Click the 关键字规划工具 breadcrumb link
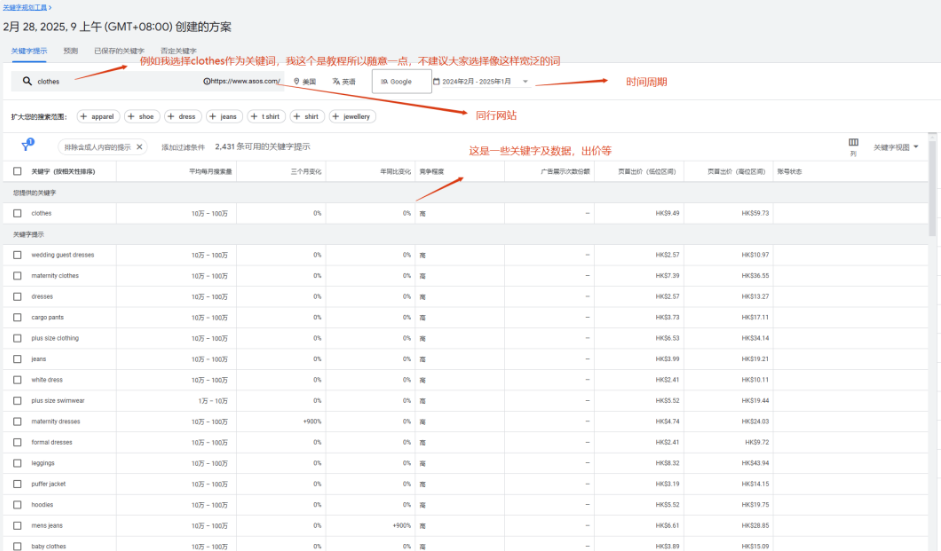The width and height of the screenshot is (941, 551). pyautogui.click(x=26, y=7)
